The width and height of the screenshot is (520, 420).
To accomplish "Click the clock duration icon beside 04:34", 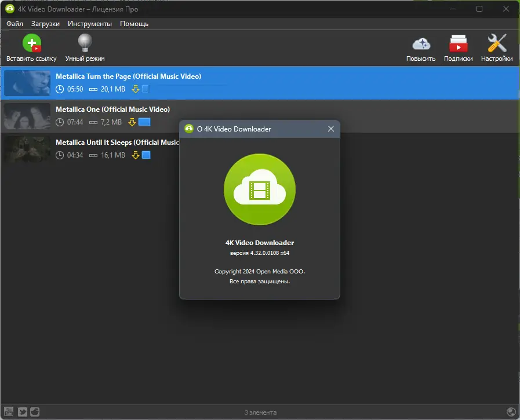I will tap(60, 155).
